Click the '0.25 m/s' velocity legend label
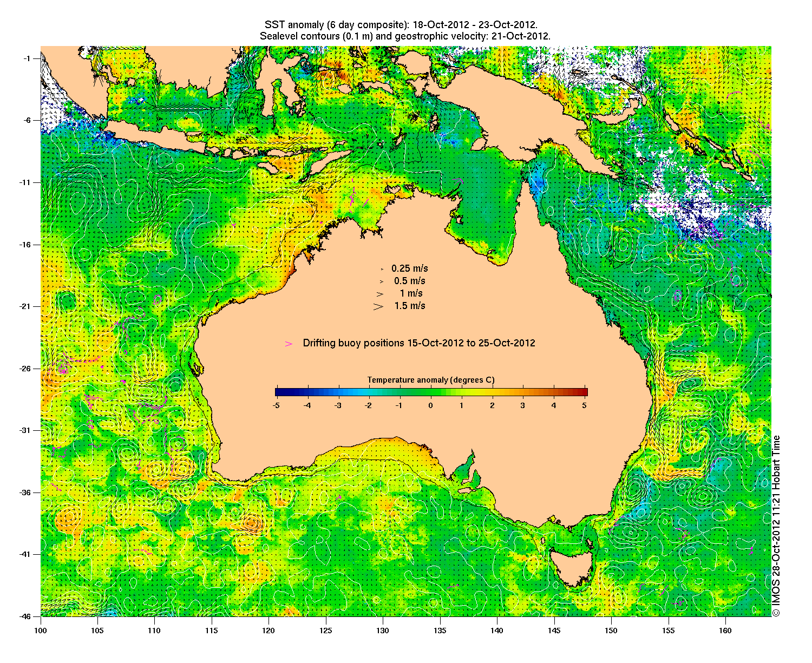Screen dimensions: 812x663 click(410, 268)
